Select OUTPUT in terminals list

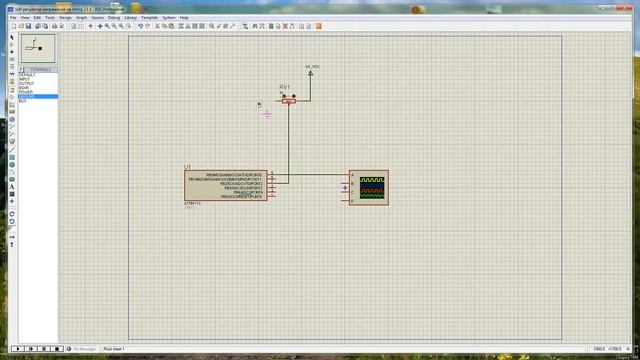(26, 84)
